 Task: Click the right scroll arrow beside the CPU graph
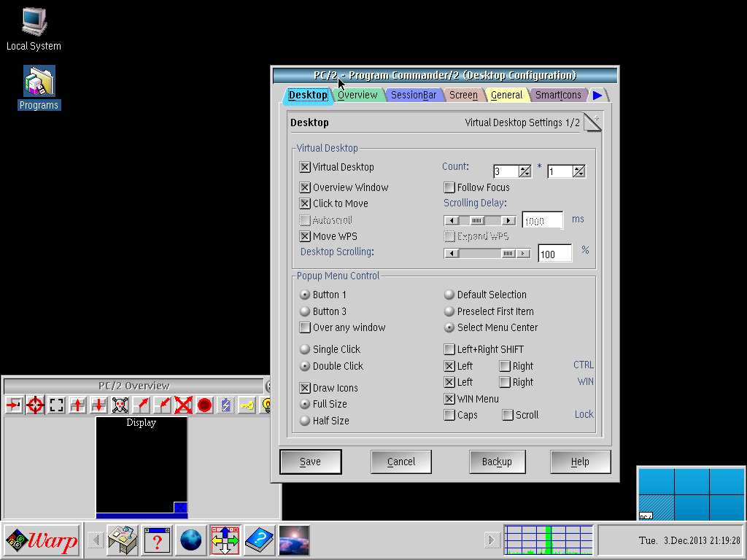click(x=492, y=540)
